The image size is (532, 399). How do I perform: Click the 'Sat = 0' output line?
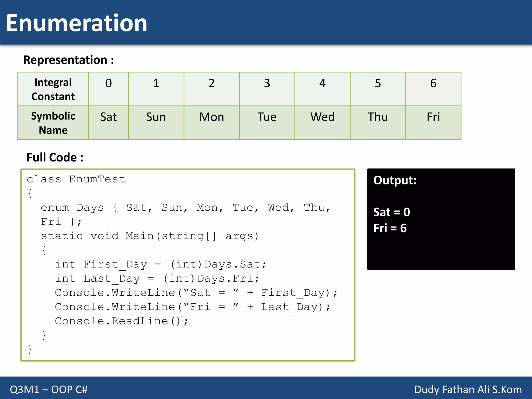[392, 212]
